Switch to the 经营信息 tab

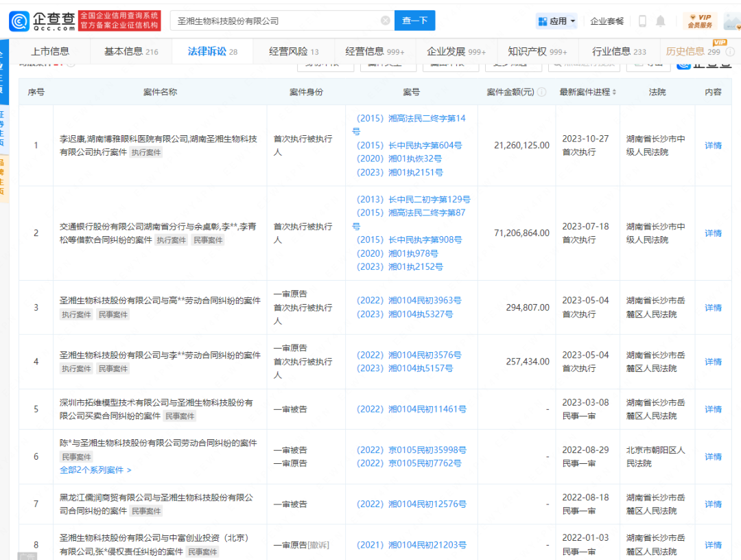(x=375, y=51)
